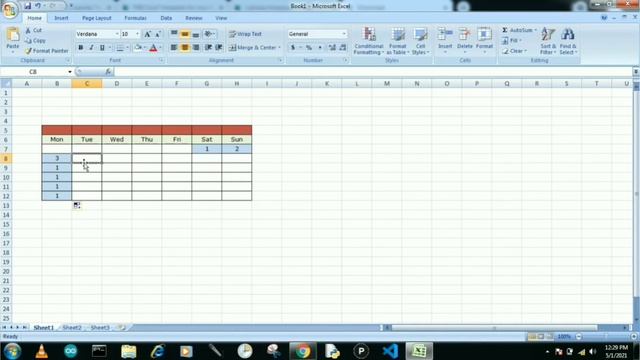Open the Clear menu
640x360 pixels.
click(x=514, y=51)
